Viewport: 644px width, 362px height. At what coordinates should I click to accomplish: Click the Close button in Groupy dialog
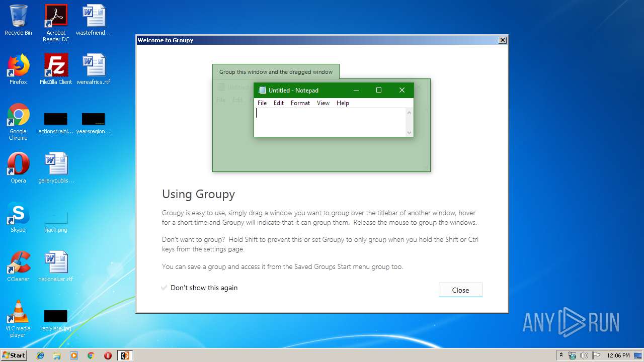point(460,290)
